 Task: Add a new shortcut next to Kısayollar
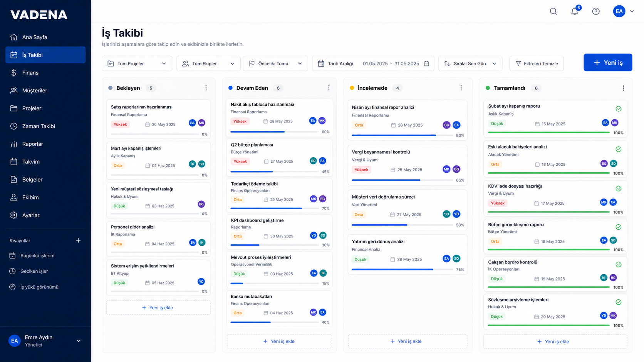click(x=78, y=240)
